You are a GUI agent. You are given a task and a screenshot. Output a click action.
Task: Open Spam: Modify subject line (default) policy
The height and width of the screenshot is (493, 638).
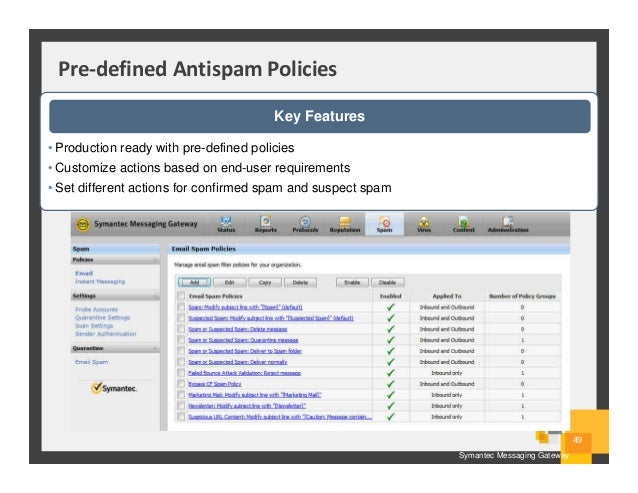point(245,307)
